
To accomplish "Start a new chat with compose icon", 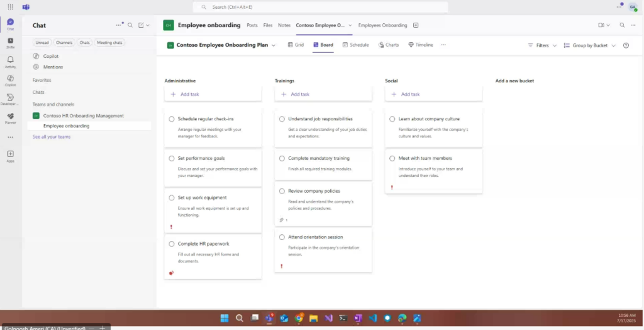I will coord(141,25).
